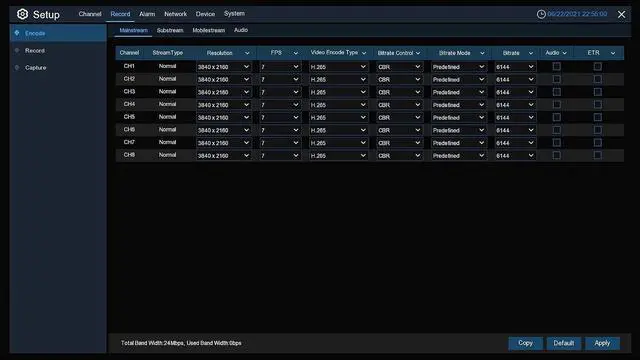Enable audio for CH1

tap(556, 67)
